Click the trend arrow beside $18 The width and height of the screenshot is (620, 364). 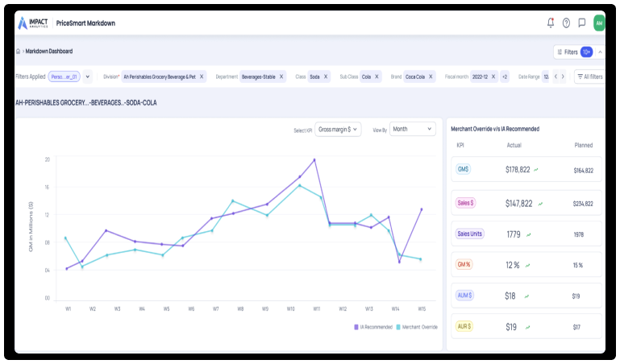[x=526, y=296]
